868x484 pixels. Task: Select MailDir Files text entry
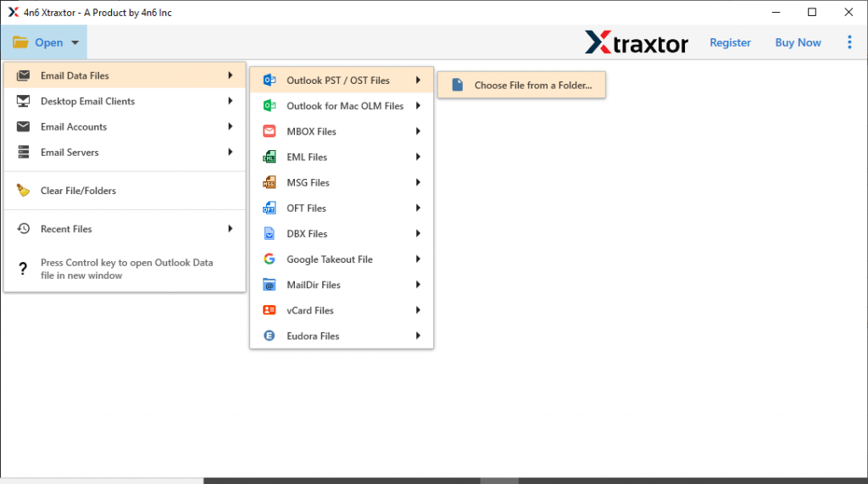click(x=314, y=285)
